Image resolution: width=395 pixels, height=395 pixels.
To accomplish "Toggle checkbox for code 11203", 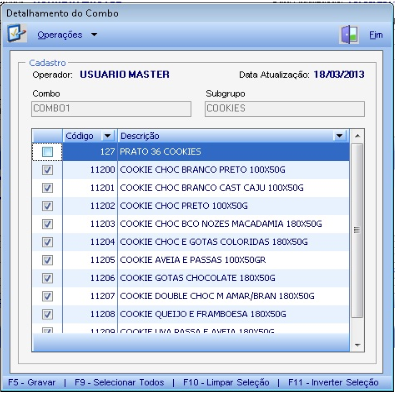I will (47, 224).
